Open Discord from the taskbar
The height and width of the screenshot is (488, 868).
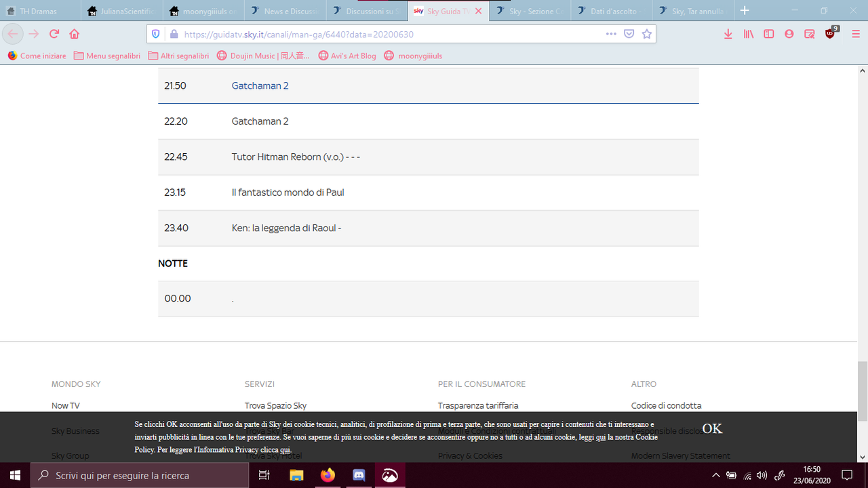[359, 475]
